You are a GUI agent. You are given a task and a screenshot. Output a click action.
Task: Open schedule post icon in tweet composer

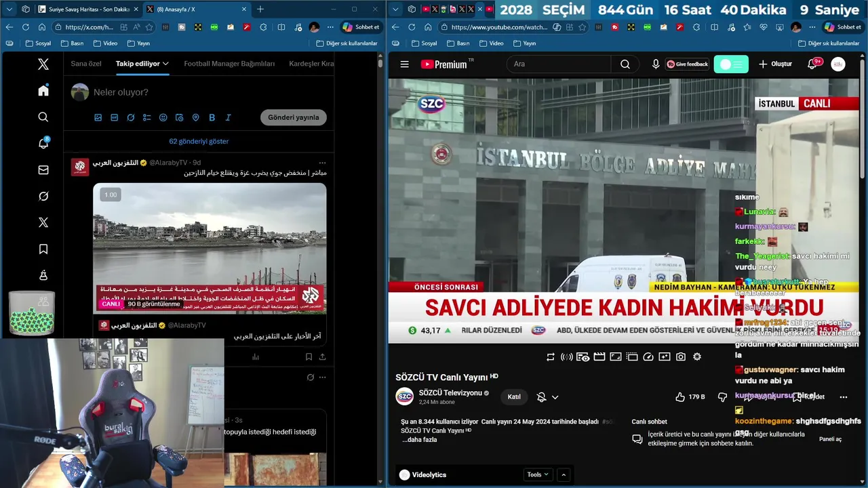[x=179, y=117]
